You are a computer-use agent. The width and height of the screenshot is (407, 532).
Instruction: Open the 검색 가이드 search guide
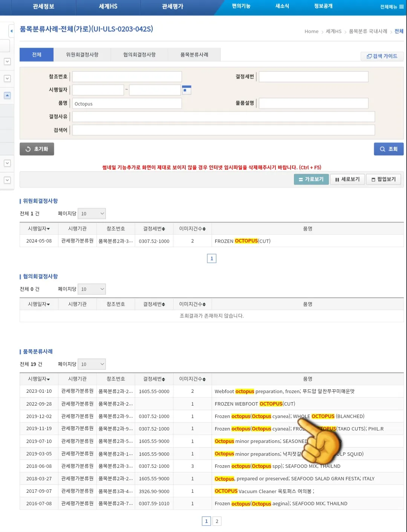point(382,56)
